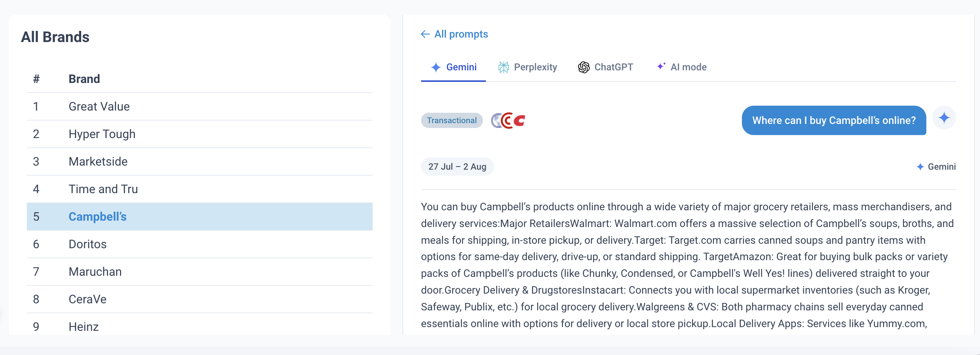Image resolution: width=980 pixels, height=355 pixels.
Task: Click the ChatGPT logo icon
Action: coord(584,67)
